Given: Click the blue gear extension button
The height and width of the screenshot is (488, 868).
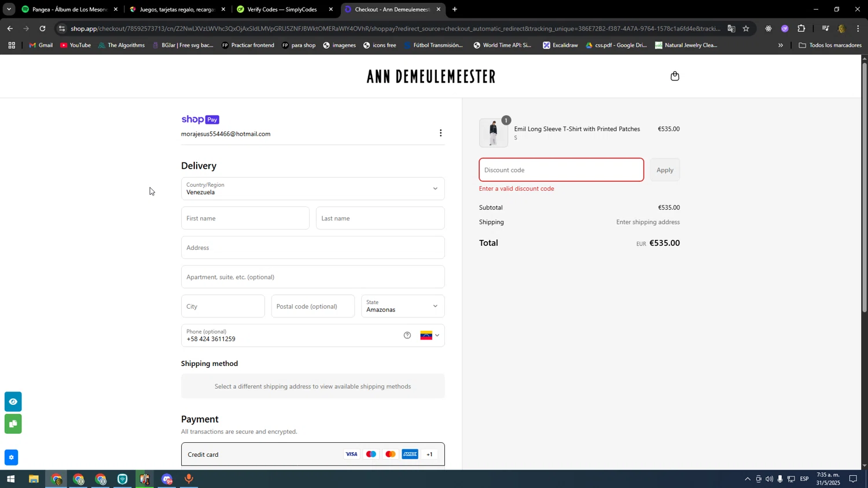Looking at the screenshot, I should (x=11, y=457).
